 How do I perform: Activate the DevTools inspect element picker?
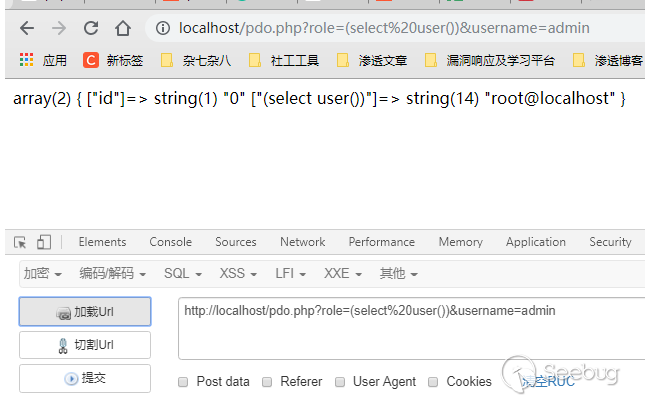[20, 242]
